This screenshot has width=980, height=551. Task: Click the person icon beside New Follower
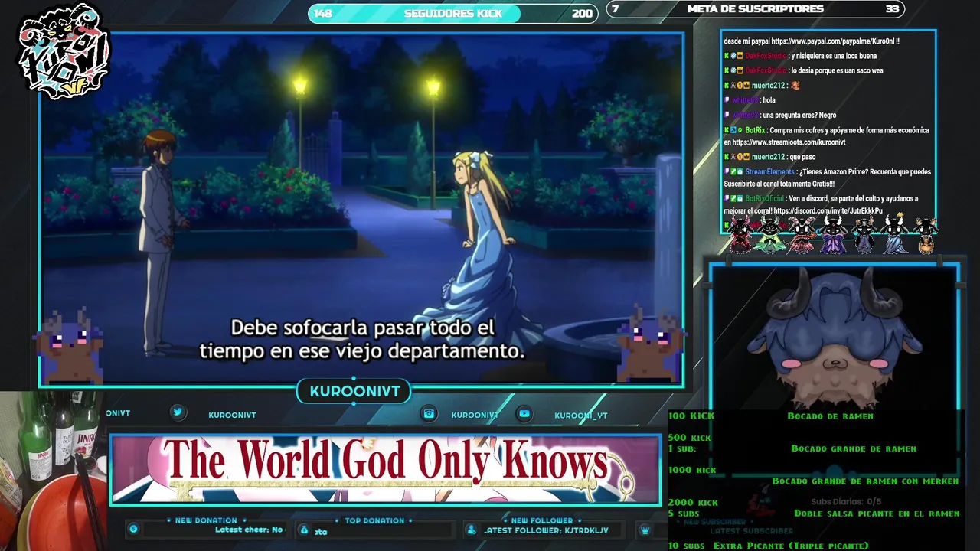472,530
